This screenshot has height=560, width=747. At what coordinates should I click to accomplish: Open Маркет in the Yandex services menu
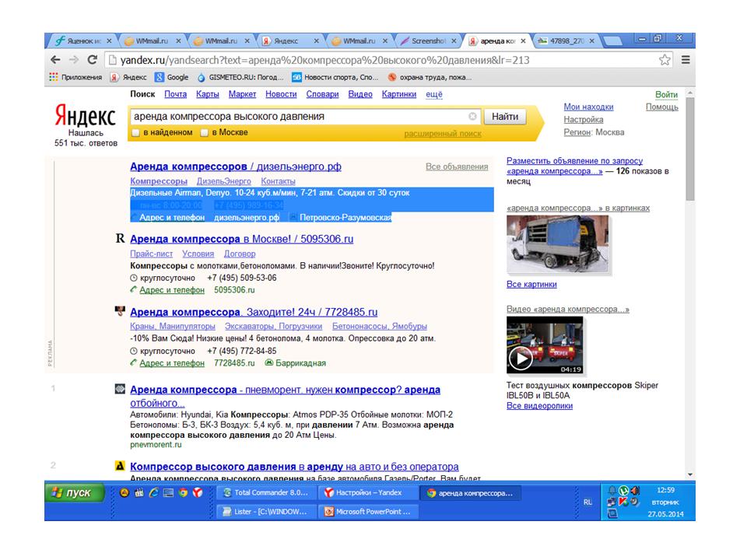pyautogui.click(x=242, y=94)
